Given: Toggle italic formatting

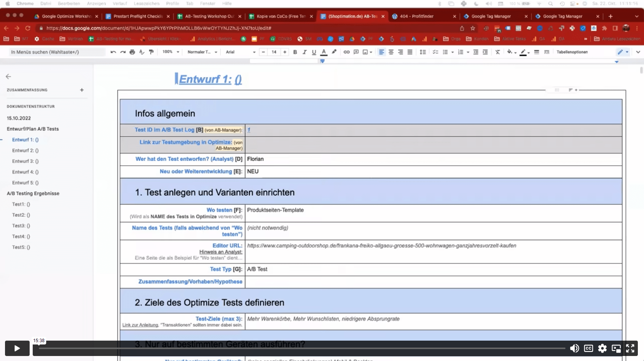Looking at the screenshot, I should 304,52.
